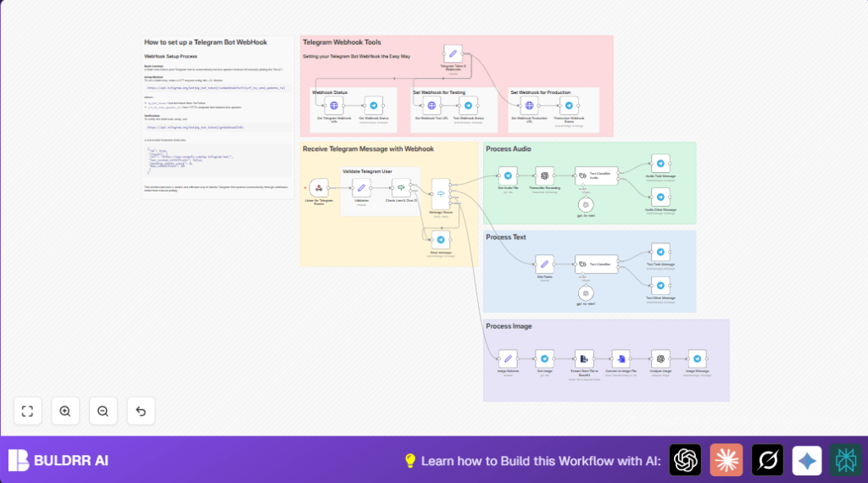
Task: Zoom out of the workflow canvas
Action: click(103, 411)
